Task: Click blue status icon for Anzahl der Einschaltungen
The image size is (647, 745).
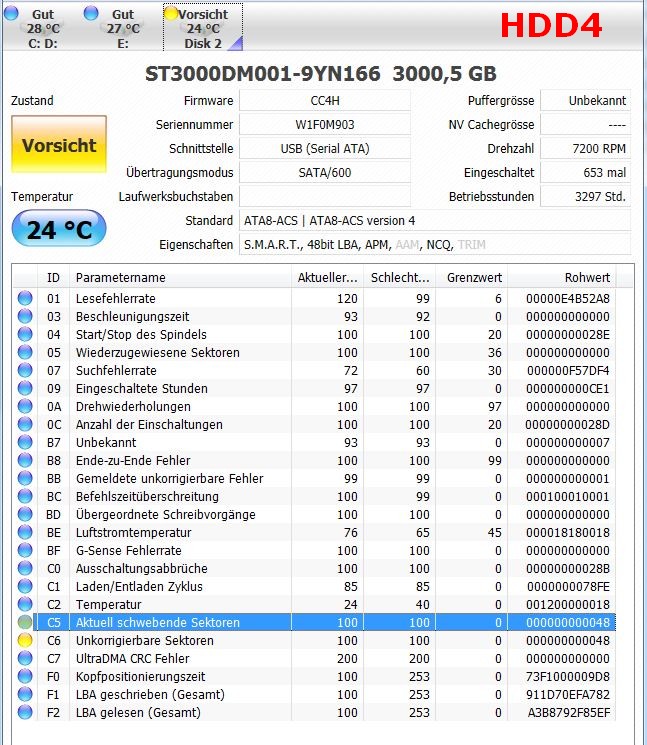Action: click(25, 424)
